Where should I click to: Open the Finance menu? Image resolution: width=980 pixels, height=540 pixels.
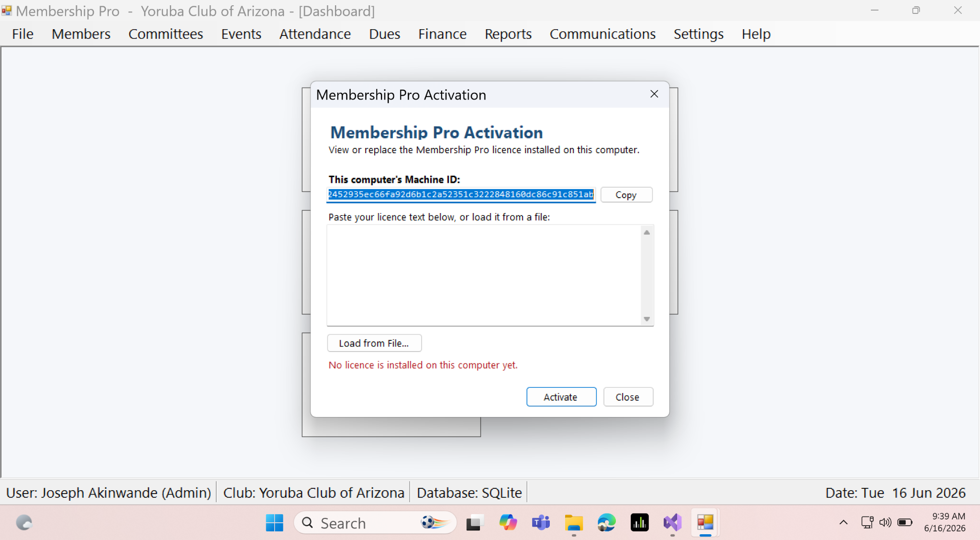coord(442,34)
